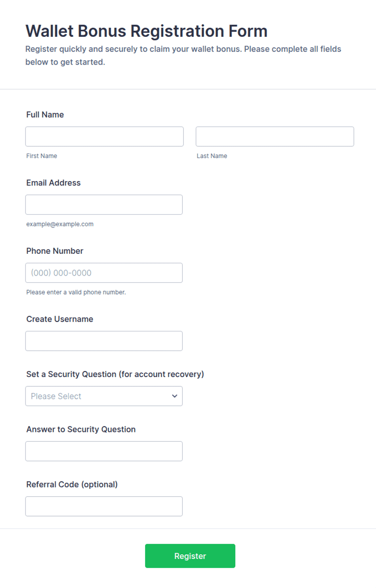
Task: Submit the form with the Register button
Action: pyautogui.click(x=190, y=556)
